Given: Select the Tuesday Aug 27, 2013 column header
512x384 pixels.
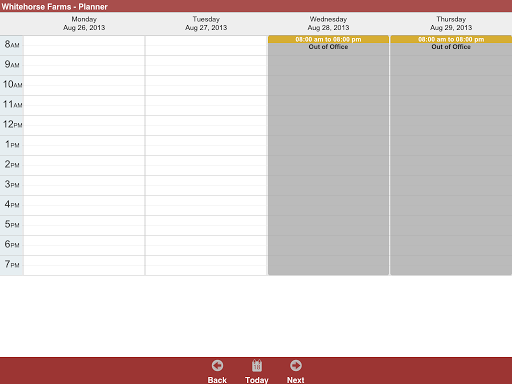Looking at the screenshot, I should point(206,23).
